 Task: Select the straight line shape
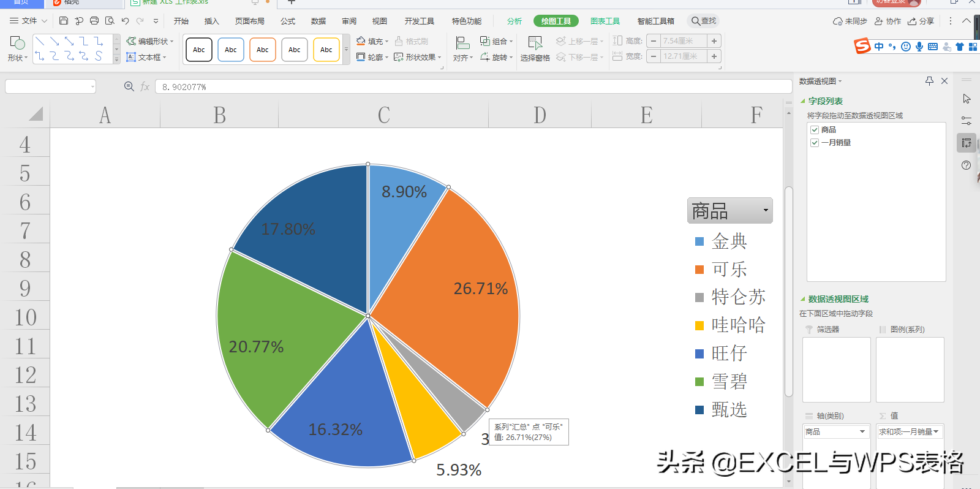[x=40, y=41]
